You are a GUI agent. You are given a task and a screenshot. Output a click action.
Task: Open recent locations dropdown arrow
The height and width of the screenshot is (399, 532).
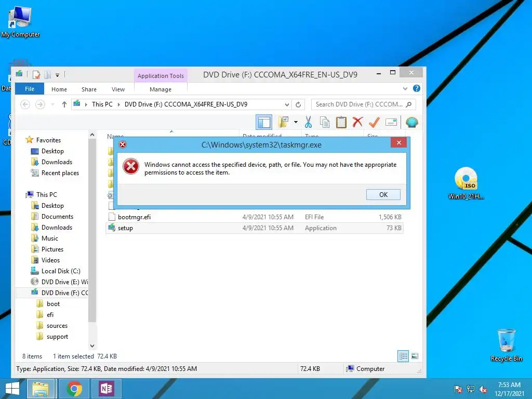(x=52, y=104)
